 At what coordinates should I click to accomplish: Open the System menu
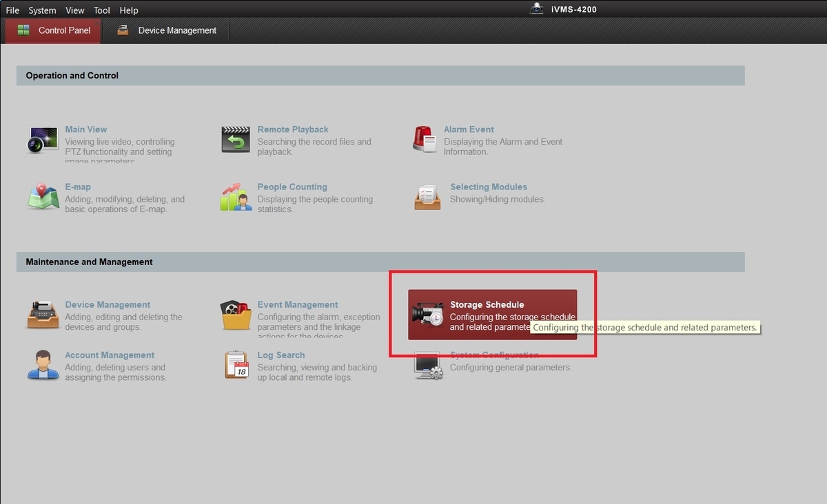(42, 10)
